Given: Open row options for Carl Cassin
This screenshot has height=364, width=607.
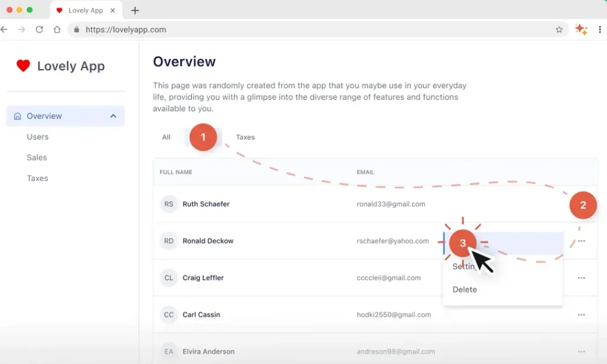Looking at the screenshot, I should coord(581,314).
